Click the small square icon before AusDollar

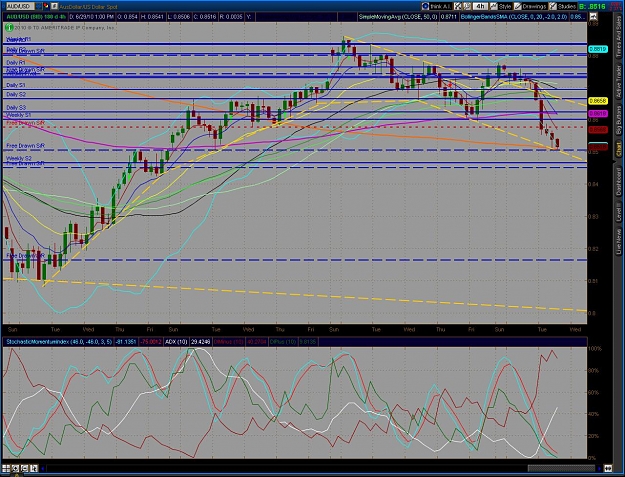(54, 6)
